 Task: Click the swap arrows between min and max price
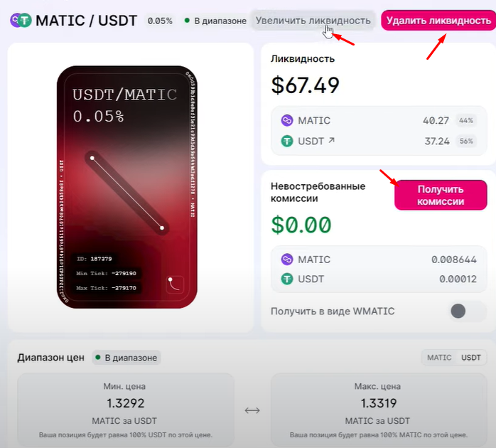pos(252,410)
